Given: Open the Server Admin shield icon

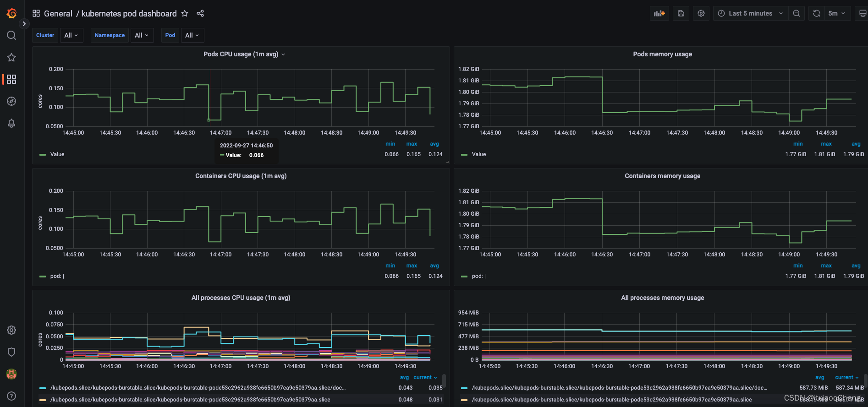Looking at the screenshot, I should pyautogui.click(x=11, y=352).
